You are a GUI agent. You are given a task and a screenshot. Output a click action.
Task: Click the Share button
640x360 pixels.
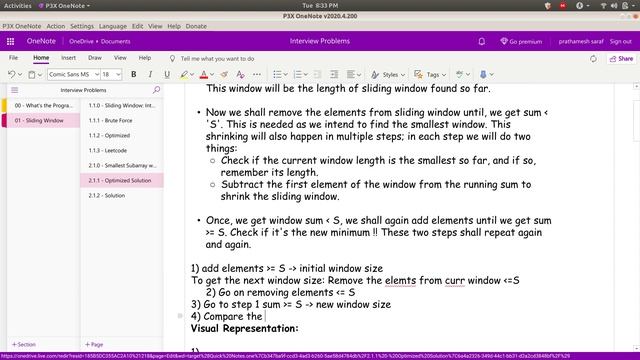tap(621, 59)
